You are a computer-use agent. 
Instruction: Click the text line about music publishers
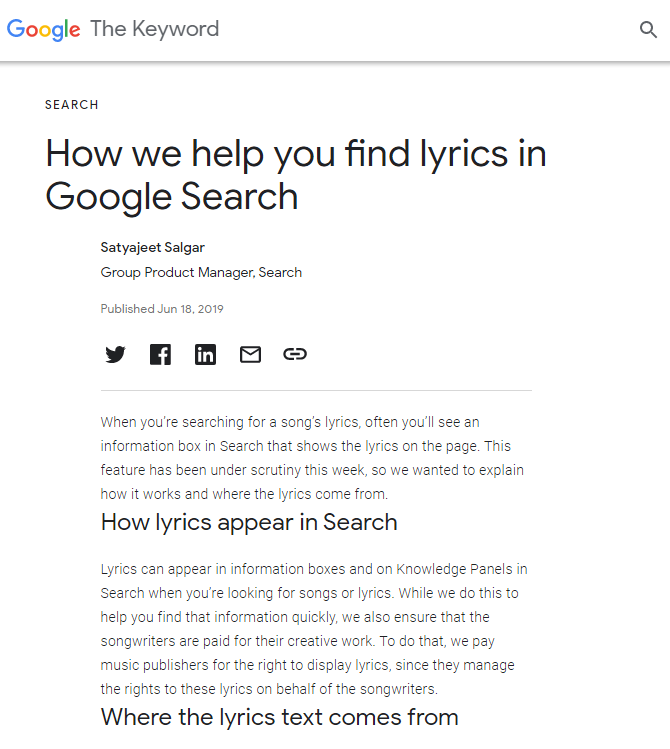click(x=308, y=665)
